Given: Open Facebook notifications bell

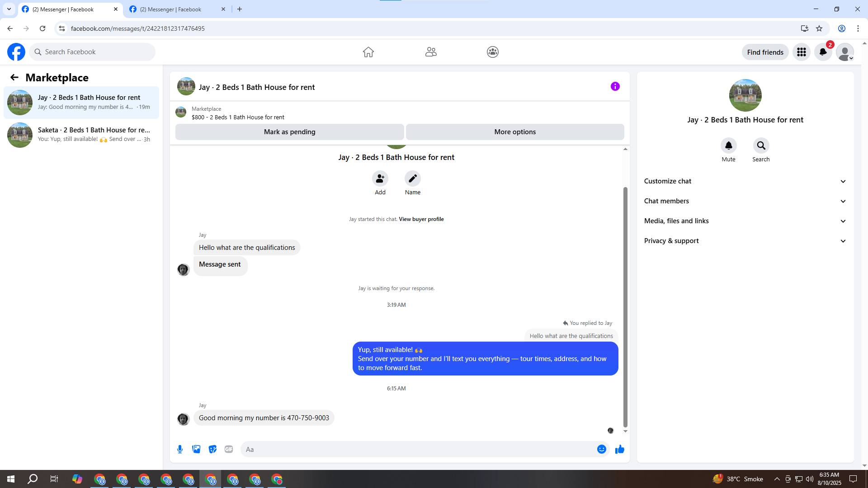Looking at the screenshot, I should pyautogui.click(x=823, y=52).
